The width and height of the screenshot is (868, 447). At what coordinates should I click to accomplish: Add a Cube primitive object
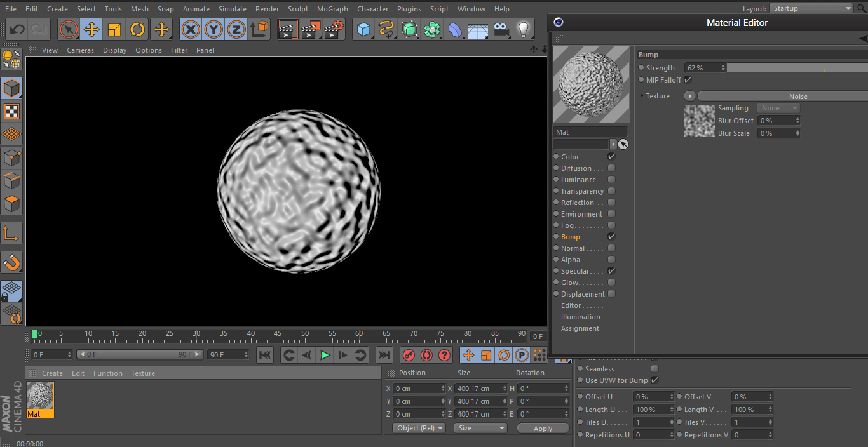(363, 30)
